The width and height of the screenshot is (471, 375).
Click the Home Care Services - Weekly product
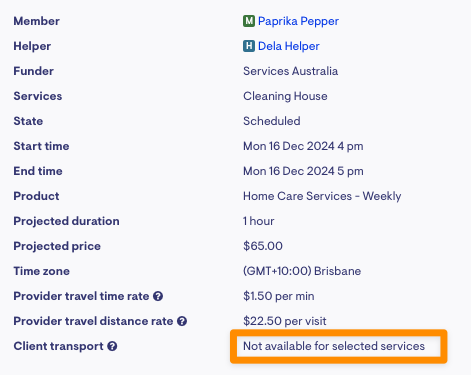click(322, 196)
